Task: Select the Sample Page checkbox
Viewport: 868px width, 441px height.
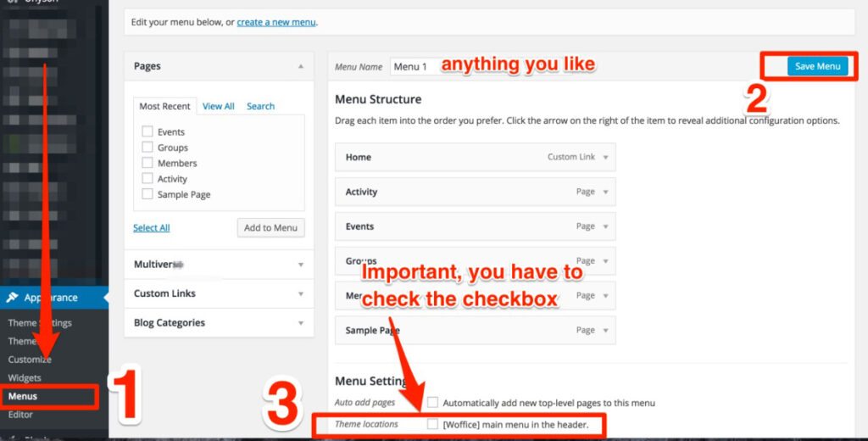Action: click(147, 194)
